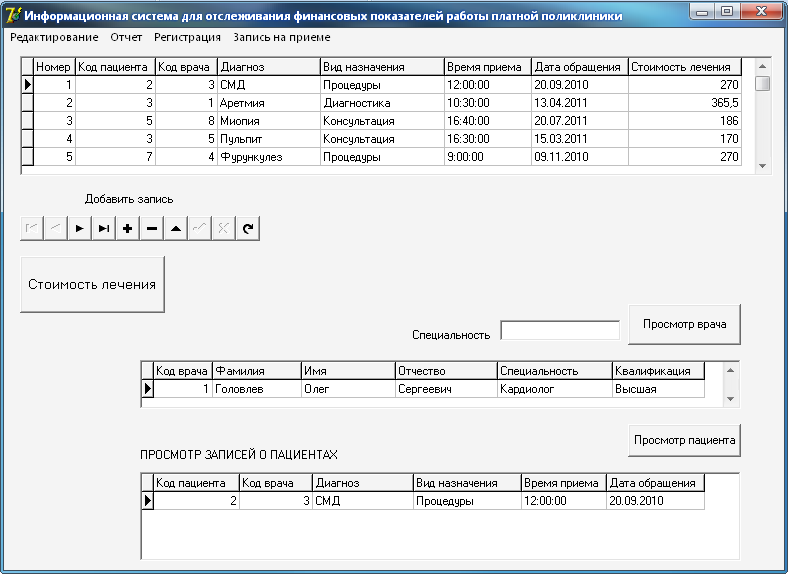Move to next record navigator button
The image size is (788, 574).
pos(80,229)
